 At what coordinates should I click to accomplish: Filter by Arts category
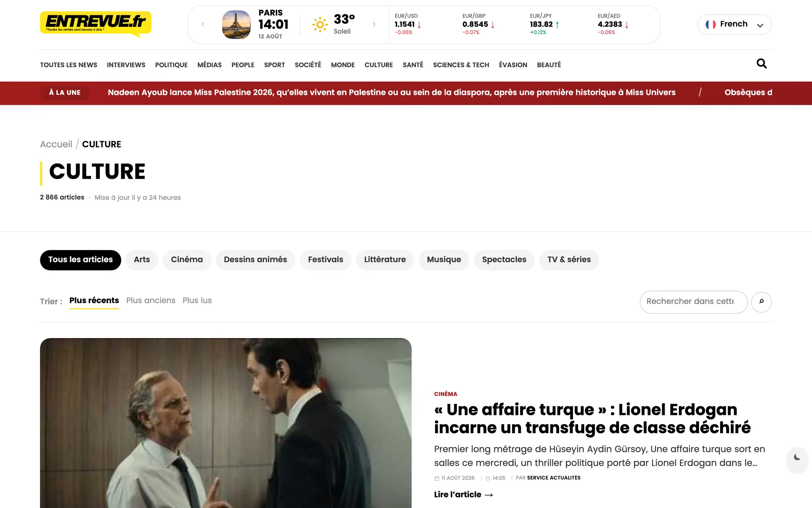(x=142, y=260)
